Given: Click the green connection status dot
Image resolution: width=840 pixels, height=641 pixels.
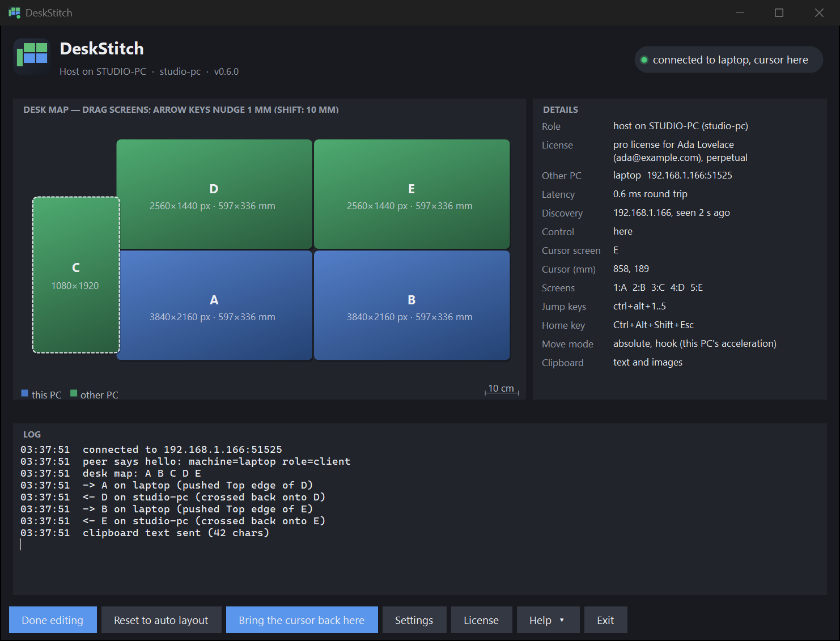Looking at the screenshot, I should (x=644, y=60).
